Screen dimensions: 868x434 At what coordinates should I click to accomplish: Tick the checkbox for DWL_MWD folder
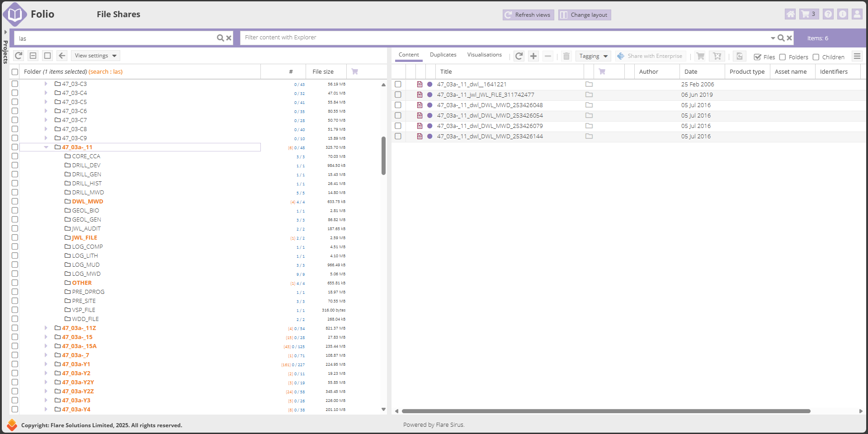point(15,202)
